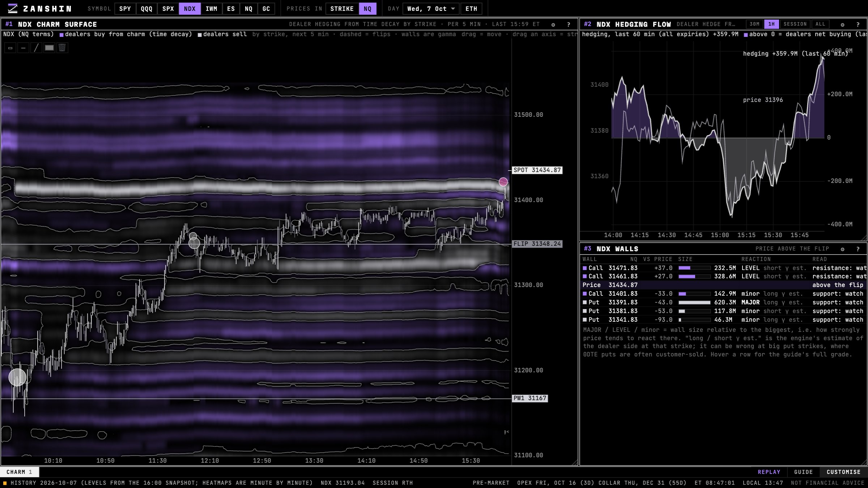Set hedging flow range to SESSION

(795, 24)
